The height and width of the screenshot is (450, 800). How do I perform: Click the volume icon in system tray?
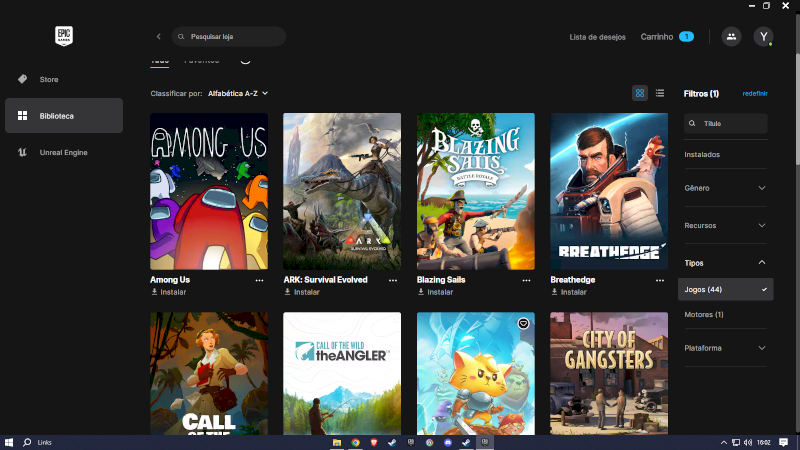(747, 442)
